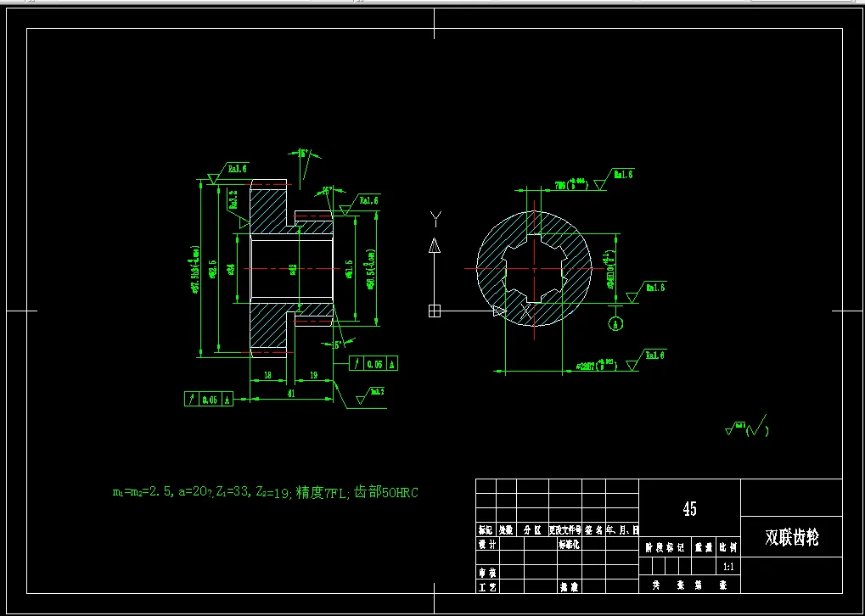Click the Ra1.6 symbol right of the spline bore

[x=654, y=288]
